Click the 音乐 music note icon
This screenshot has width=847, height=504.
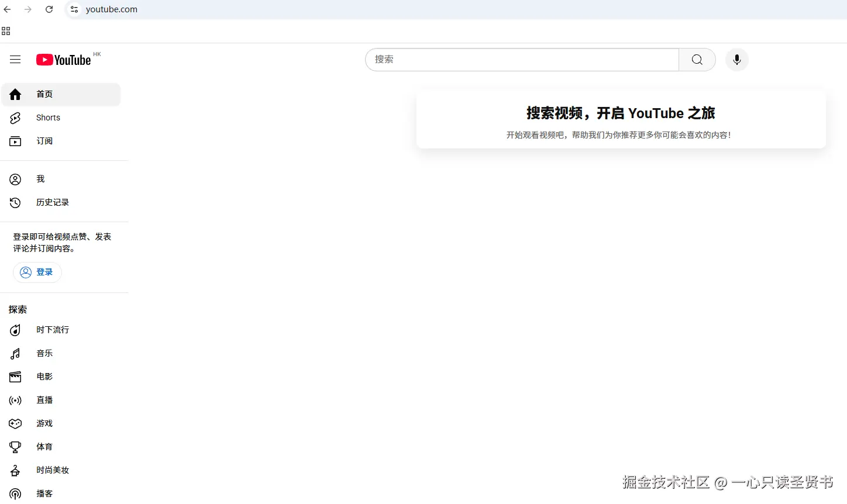click(15, 353)
